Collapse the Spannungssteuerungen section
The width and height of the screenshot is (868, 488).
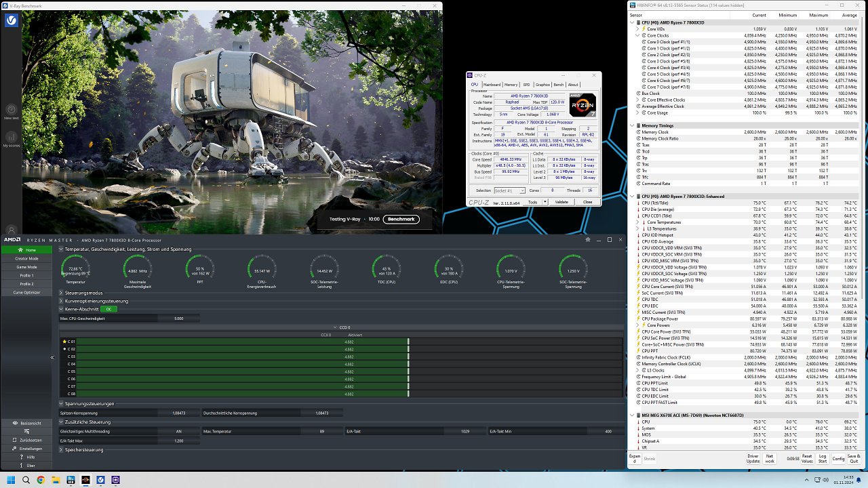pos(61,404)
